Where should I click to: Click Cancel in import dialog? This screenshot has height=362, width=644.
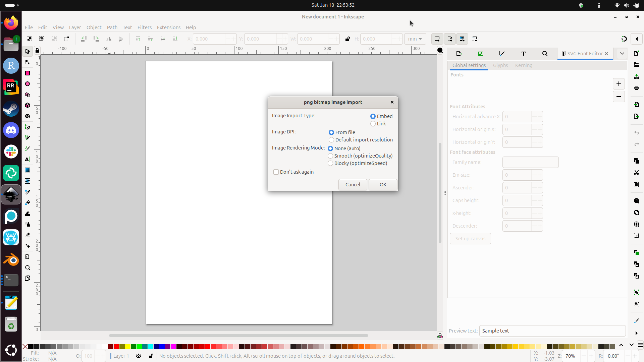353,185
